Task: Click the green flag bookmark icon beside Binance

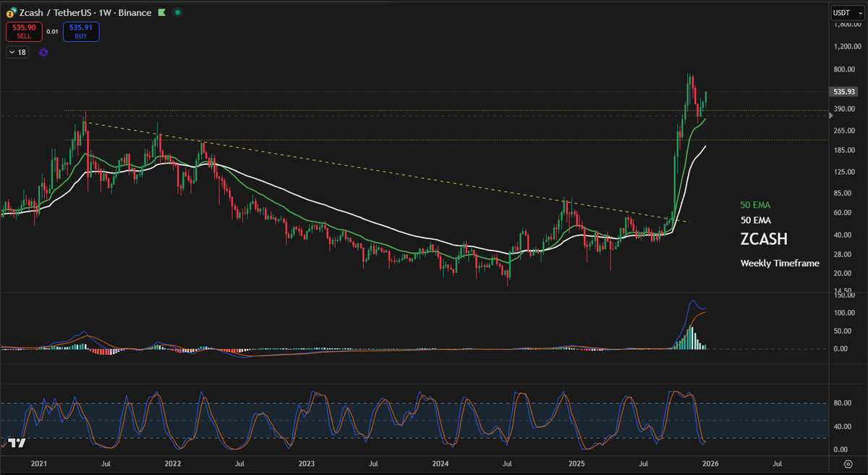Action: pos(161,12)
